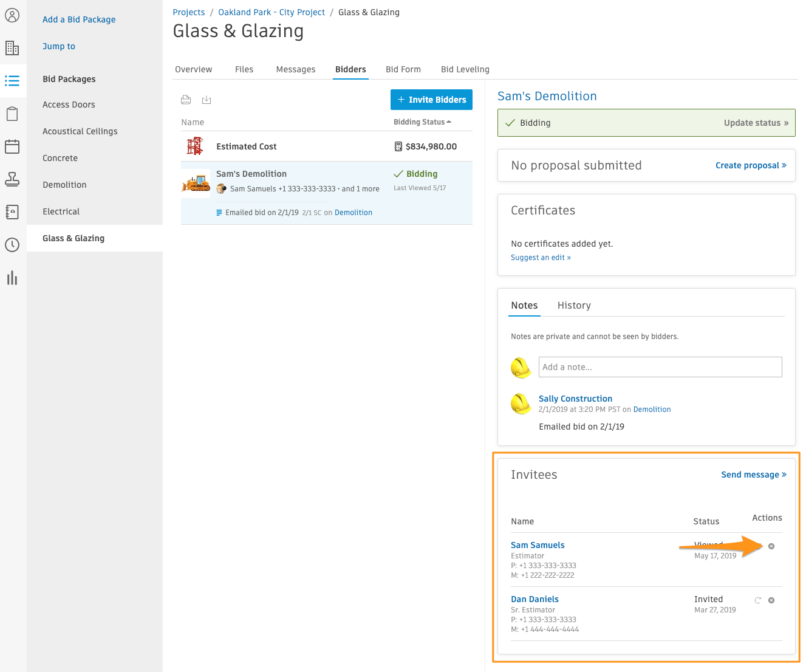806x672 pixels.
Task: Open Oakland Park - City Project breadcrumb
Action: point(272,12)
